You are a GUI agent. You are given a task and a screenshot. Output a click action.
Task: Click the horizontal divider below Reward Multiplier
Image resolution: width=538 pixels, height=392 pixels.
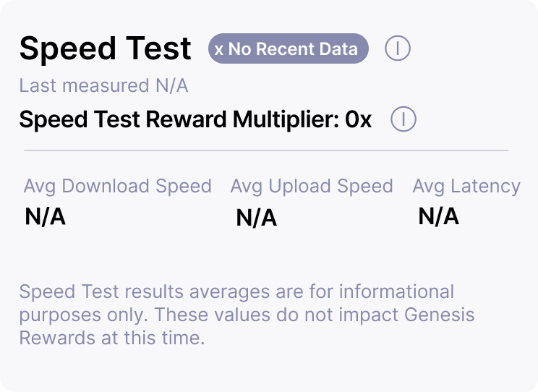click(x=266, y=150)
